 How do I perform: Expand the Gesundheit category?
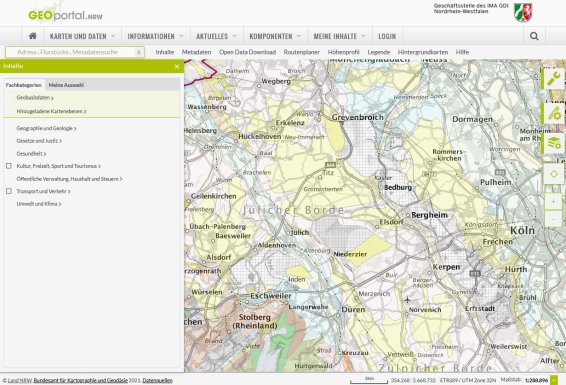31,153
